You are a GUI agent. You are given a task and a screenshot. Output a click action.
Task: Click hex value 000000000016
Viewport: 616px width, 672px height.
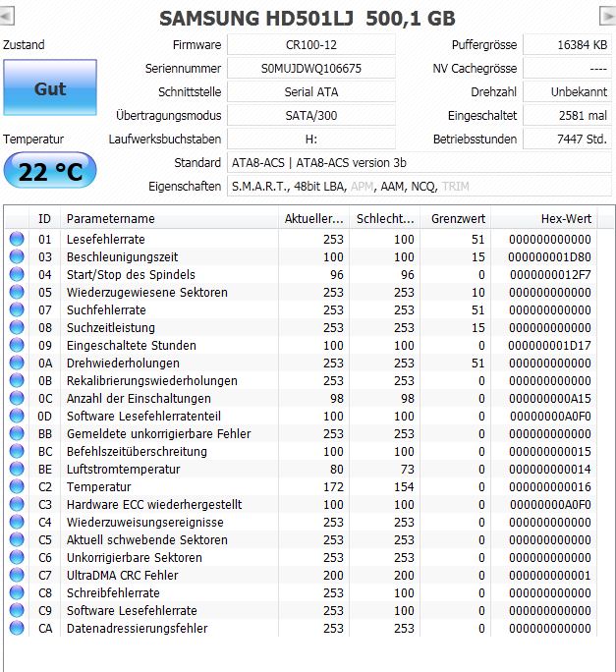(x=550, y=487)
